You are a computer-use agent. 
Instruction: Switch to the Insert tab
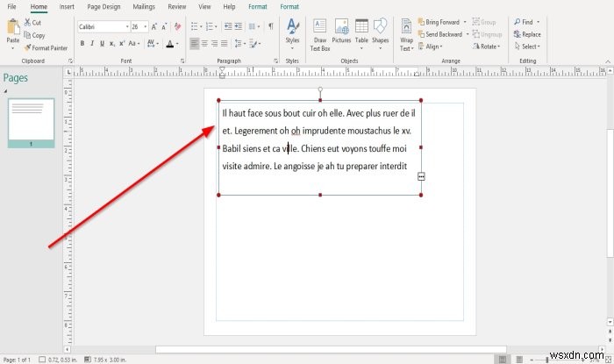[x=67, y=7]
